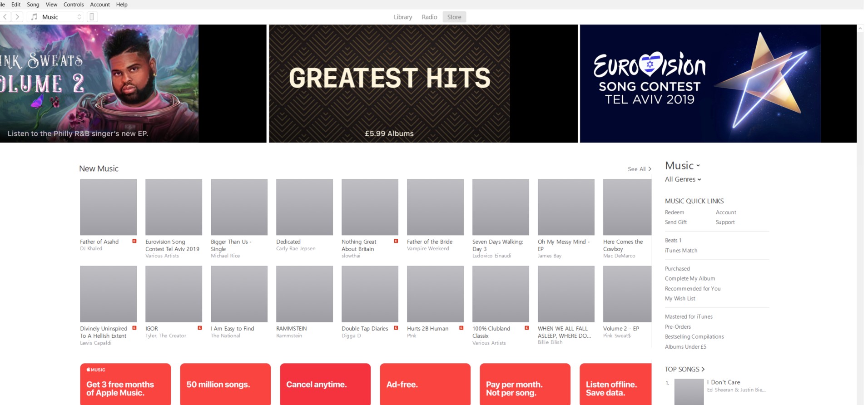The width and height of the screenshot is (868, 405).
Task: Open the Beats 1 link
Action: (673, 241)
